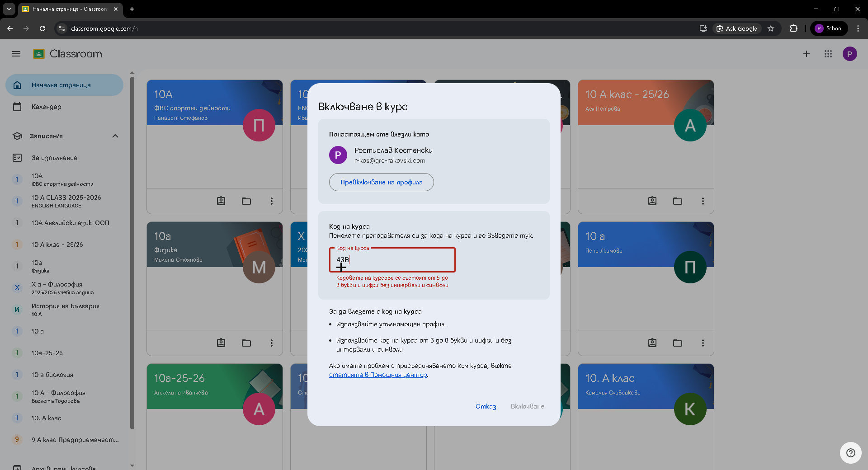Screen dimensions: 868x470
Task: Select the Начална страница browser tab
Action: [70, 9]
